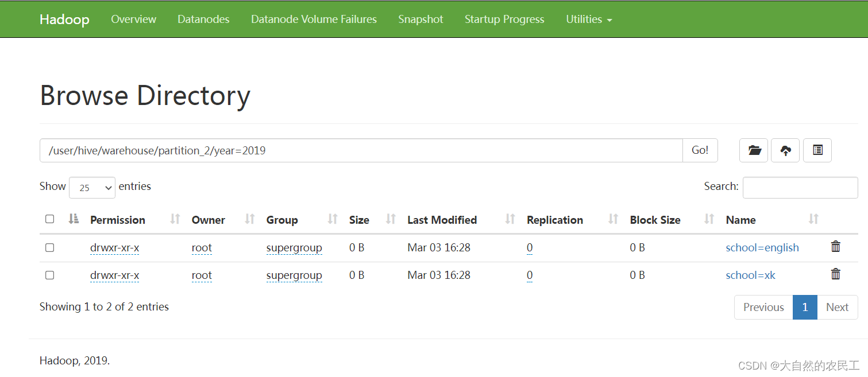Click the Hadoop brand link
868x377 pixels.
pyautogui.click(x=64, y=19)
